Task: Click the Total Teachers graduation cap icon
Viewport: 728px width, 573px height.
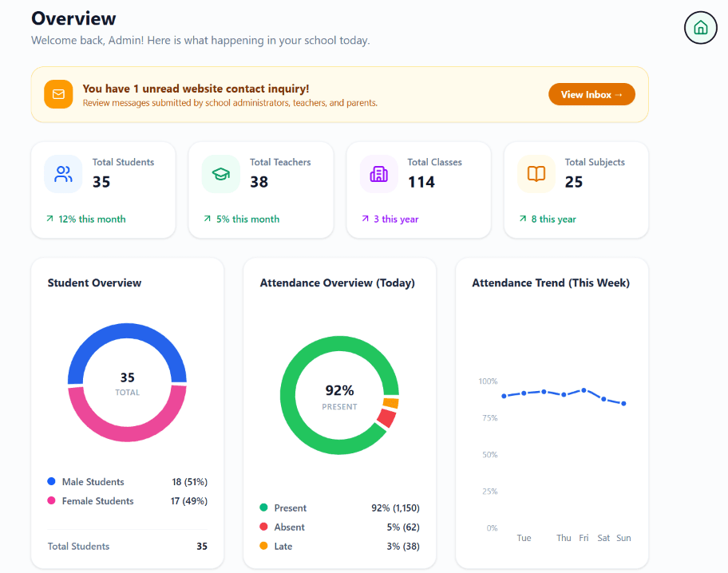Action: click(221, 174)
